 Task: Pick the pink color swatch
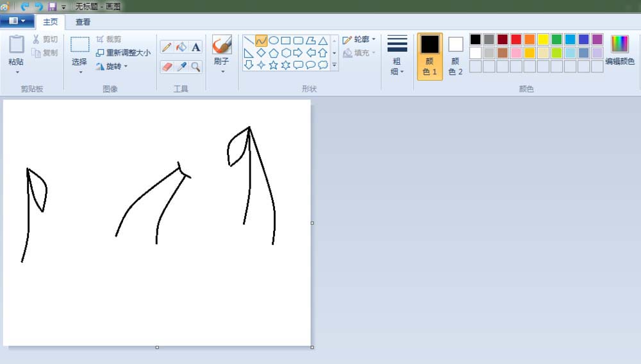(x=516, y=53)
